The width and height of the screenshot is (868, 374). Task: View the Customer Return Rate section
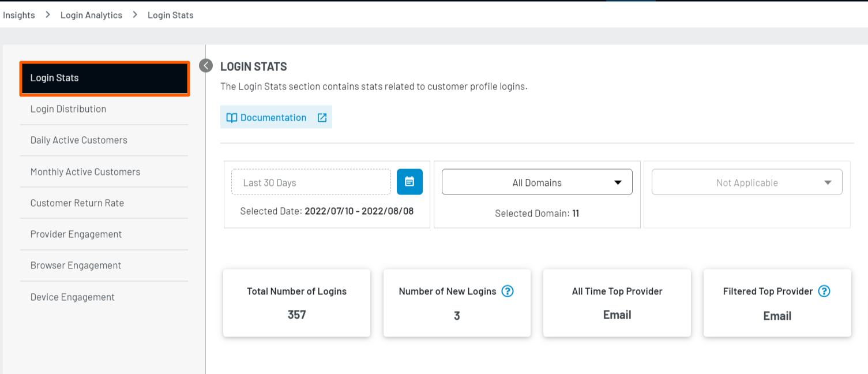tap(77, 203)
